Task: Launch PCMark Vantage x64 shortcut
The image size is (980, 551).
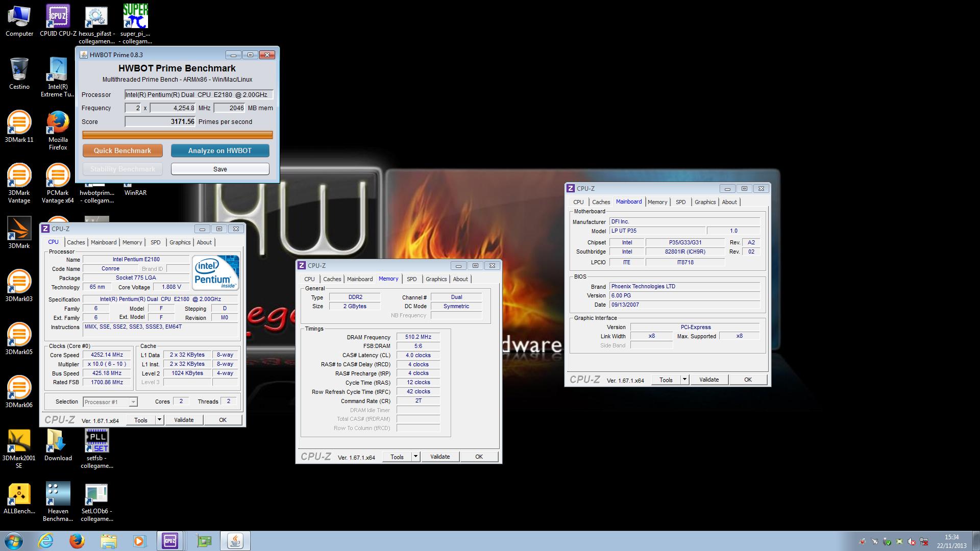Action: pos(58,184)
